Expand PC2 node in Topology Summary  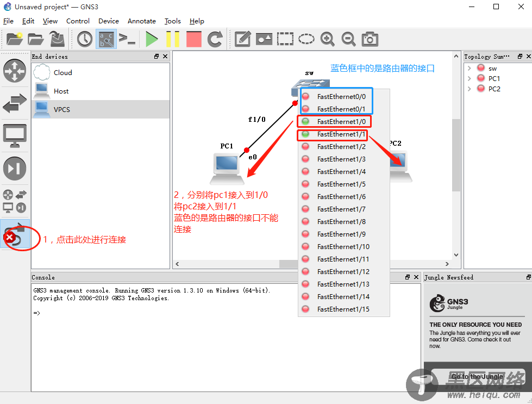tap(469, 89)
